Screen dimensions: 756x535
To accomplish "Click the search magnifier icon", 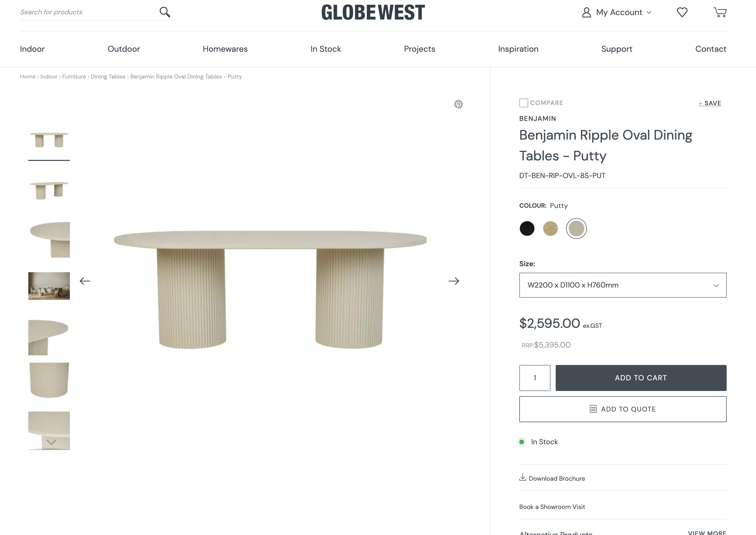I will point(165,12).
